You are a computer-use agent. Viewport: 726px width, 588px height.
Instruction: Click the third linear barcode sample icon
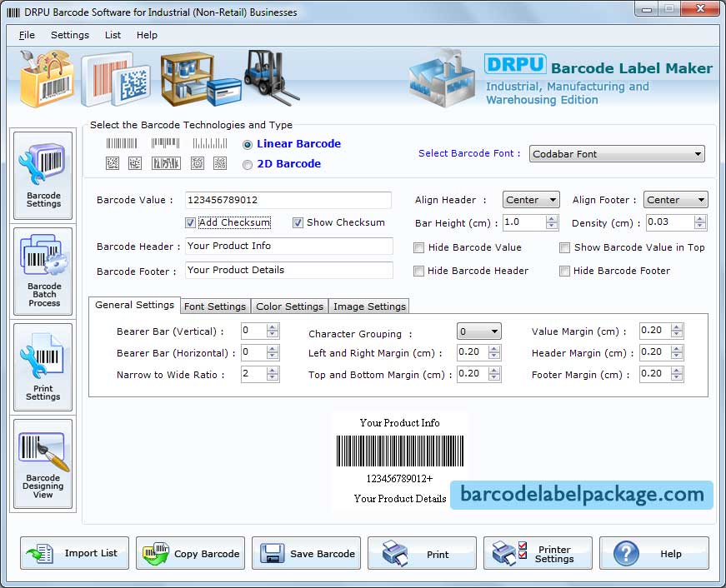point(210,143)
